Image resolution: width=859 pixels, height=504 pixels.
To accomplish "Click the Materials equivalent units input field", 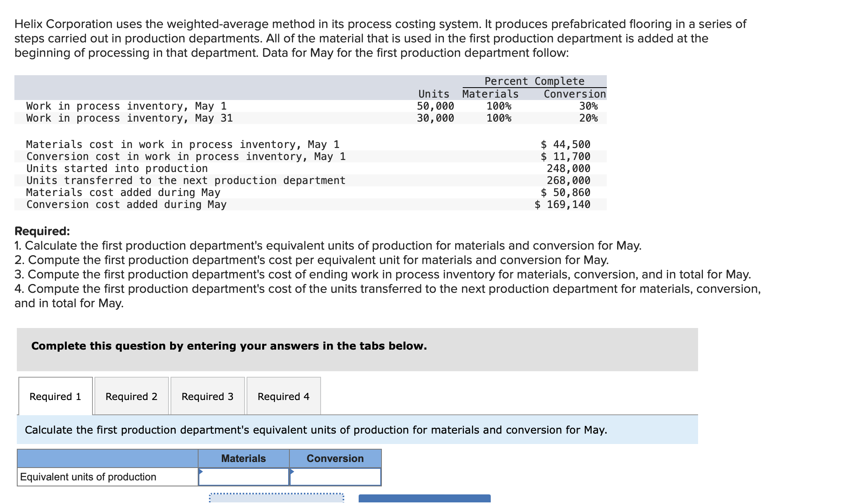I will pos(243,477).
